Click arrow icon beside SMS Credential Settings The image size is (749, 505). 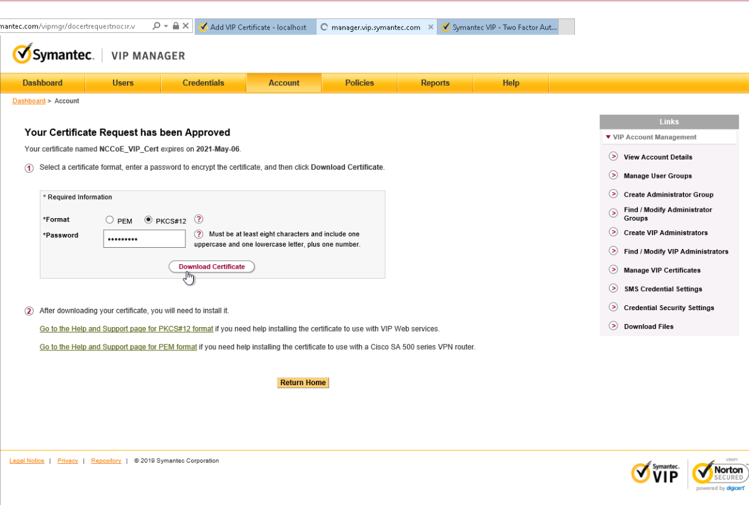click(613, 289)
